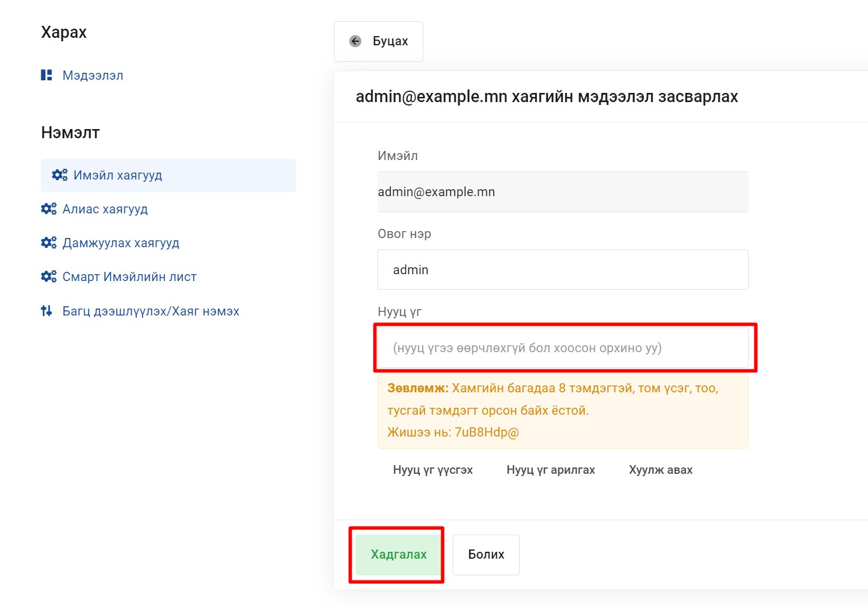
Task: Go to Дамжуулах хаягууд
Action: (120, 243)
